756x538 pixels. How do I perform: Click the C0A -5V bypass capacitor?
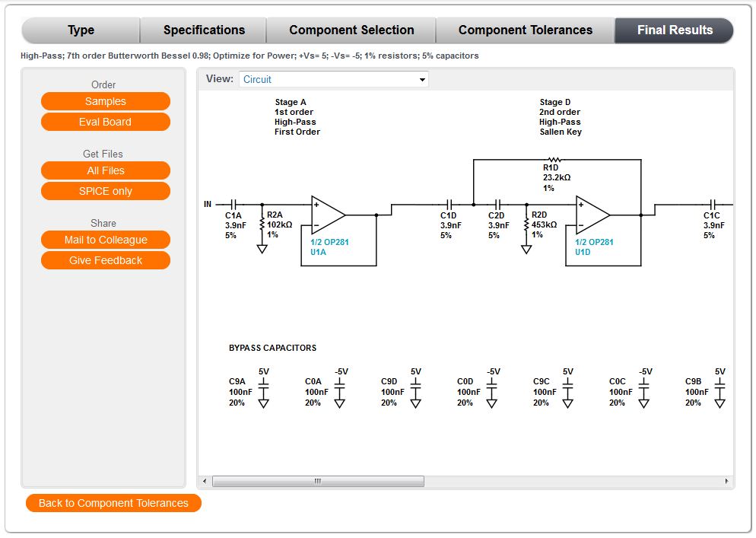point(339,388)
